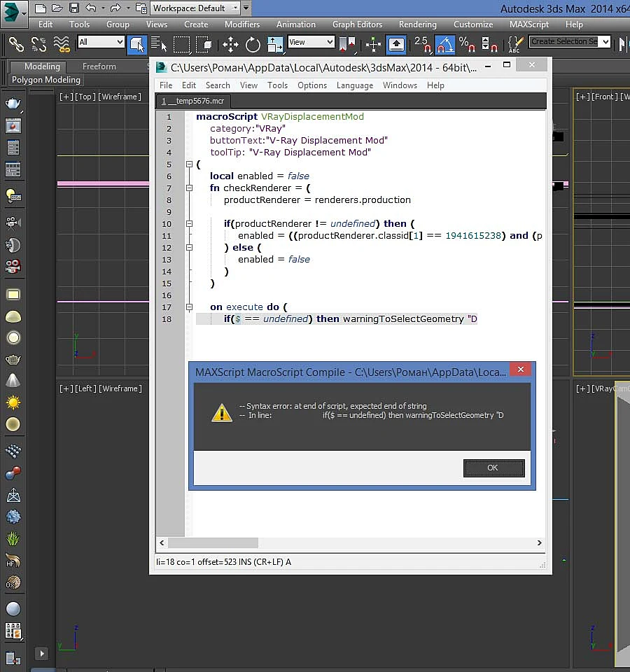Open the reference coordinate View dropdown
Viewport: 630px width, 672px height.
click(x=311, y=42)
